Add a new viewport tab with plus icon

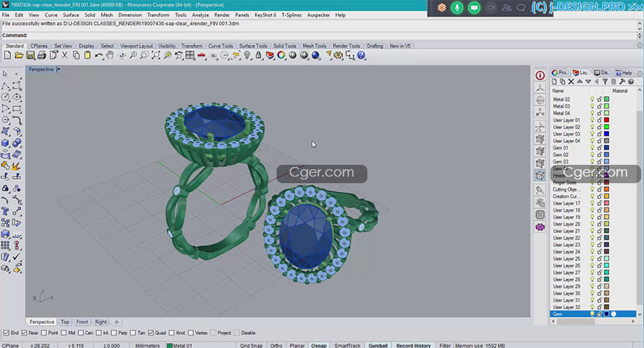(116, 322)
